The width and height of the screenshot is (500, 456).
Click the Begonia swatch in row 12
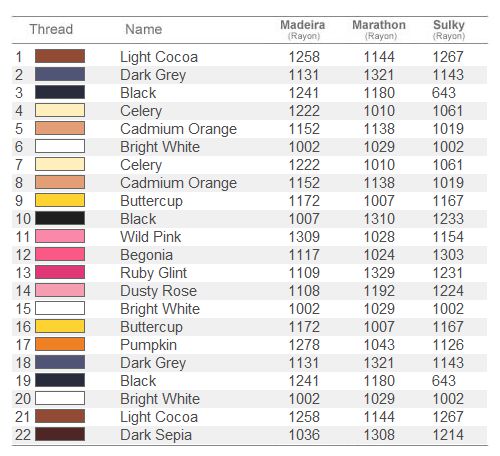pos(60,254)
